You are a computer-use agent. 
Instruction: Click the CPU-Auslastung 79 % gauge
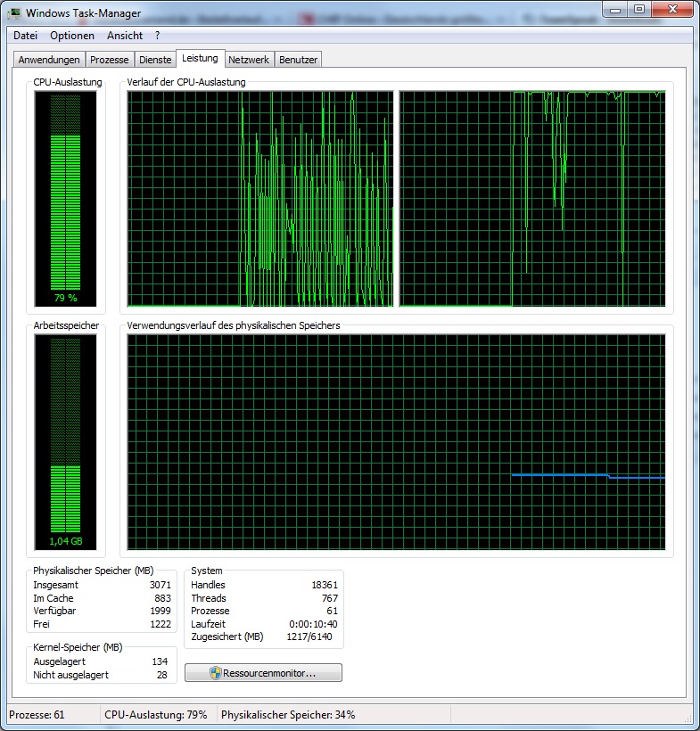65,199
